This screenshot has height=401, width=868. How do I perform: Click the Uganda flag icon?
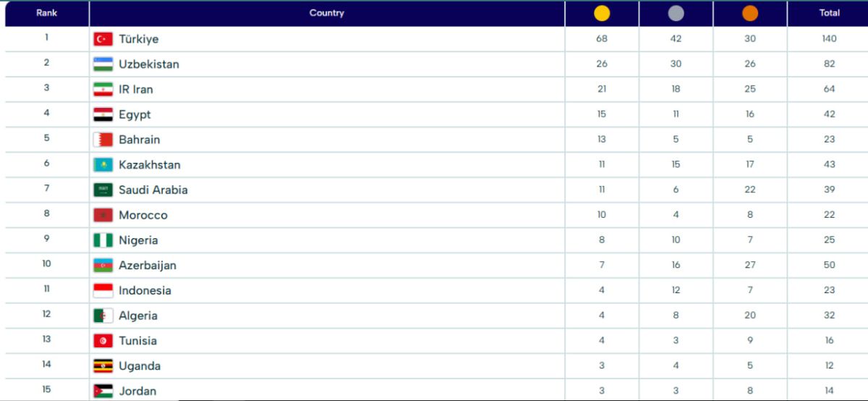103,366
